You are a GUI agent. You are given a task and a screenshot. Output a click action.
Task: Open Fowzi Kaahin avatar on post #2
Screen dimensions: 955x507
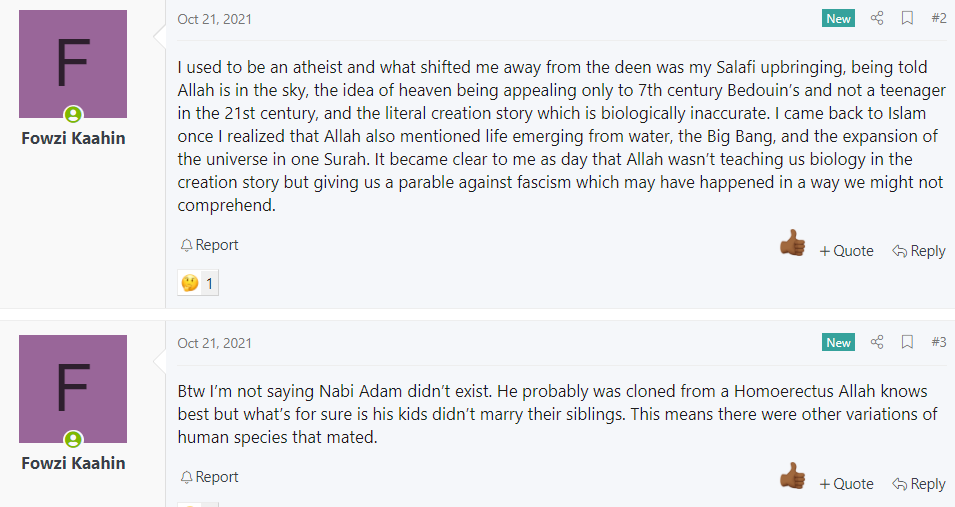pyautogui.click(x=73, y=64)
